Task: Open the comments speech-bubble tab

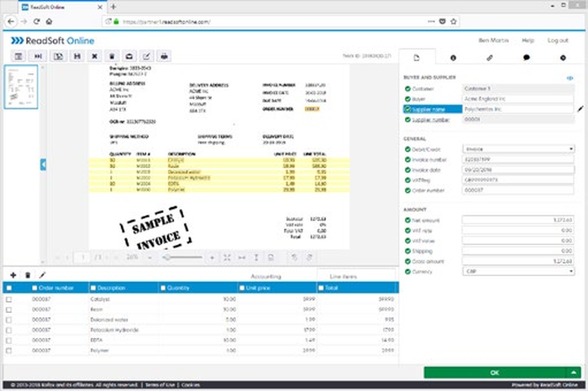Action: click(x=527, y=58)
